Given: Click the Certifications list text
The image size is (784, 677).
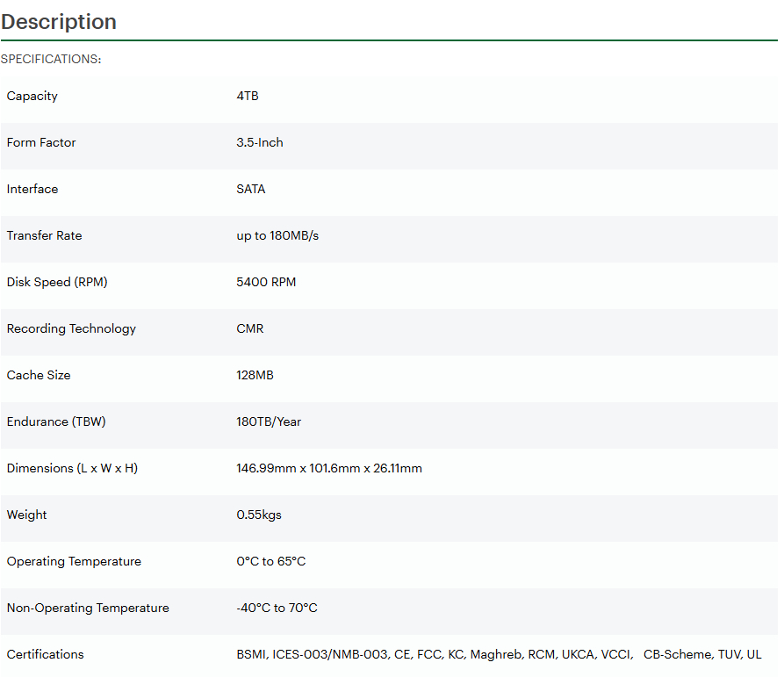Looking at the screenshot, I should 499,655.
